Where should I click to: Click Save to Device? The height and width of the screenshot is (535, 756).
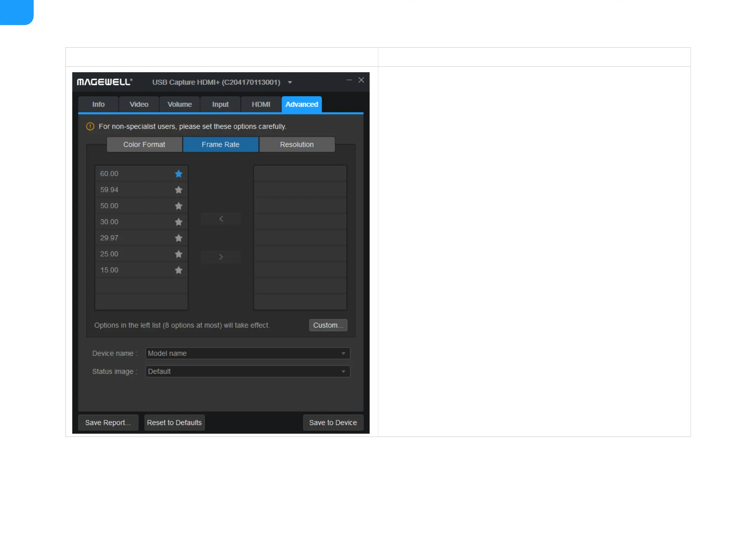coord(333,423)
